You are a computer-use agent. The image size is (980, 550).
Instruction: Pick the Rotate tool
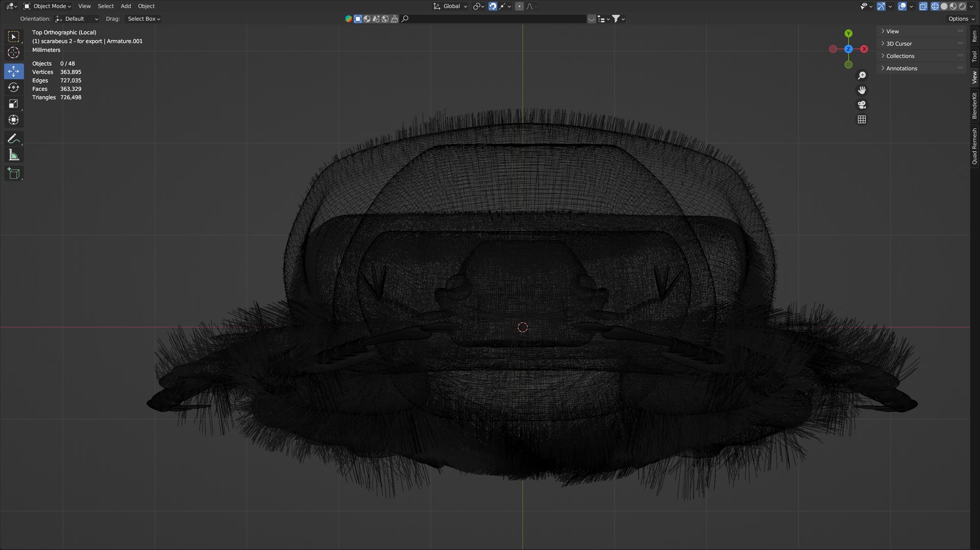pyautogui.click(x=14, y=87)
